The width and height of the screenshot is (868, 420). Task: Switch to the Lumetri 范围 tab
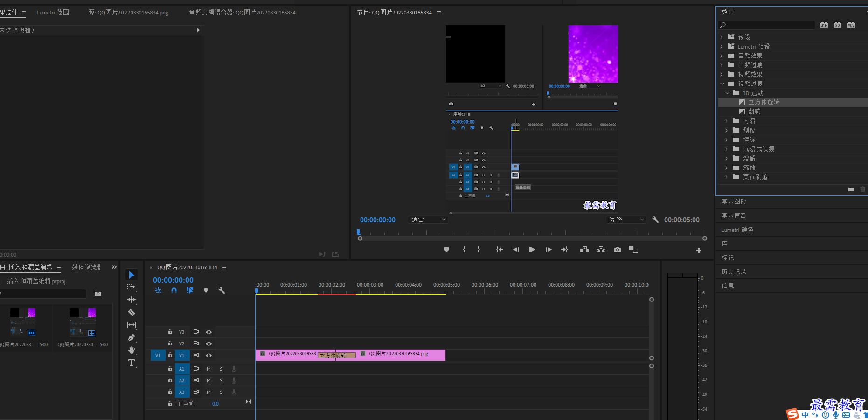pyautogui.click(x=53, y=13)
